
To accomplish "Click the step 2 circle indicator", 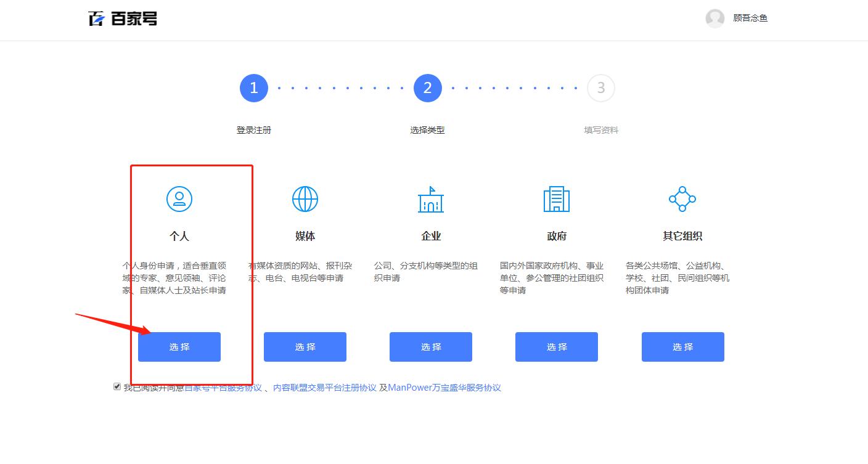I will click(428, 88).
